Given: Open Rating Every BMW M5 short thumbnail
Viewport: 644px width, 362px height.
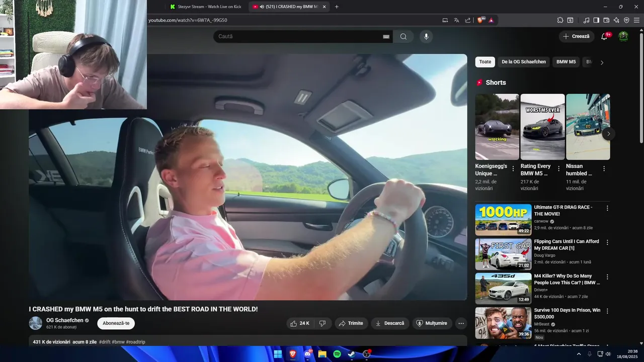Looking at the screenshot, I should click(x=542, y=127).
